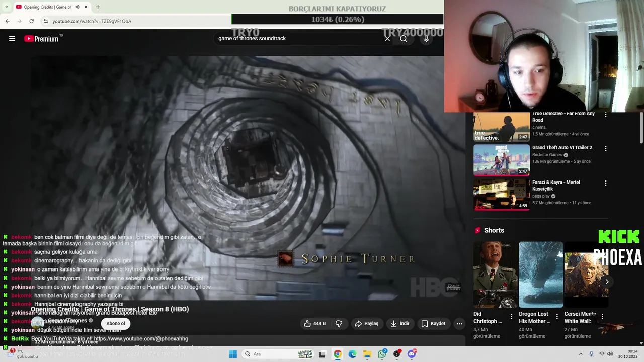Open site information icon in address bar
Screen dimensions: 644x362
click(x=46, y=21)
